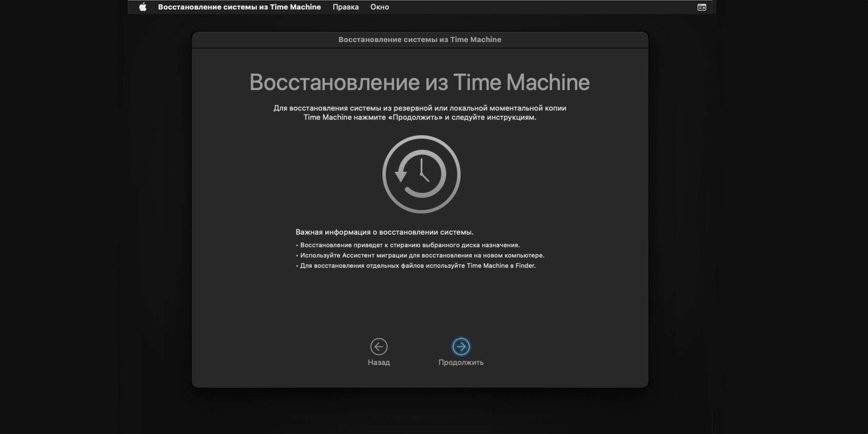The image size is (868, 434).
Task: Click the heading Восстановление из Time Machine
Action: (x=419, y=83)
